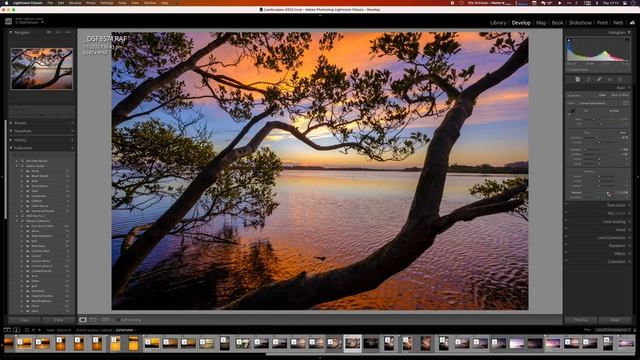Switch to the Library module
This screenshot has height=360, width=640.
pos(498,23)
